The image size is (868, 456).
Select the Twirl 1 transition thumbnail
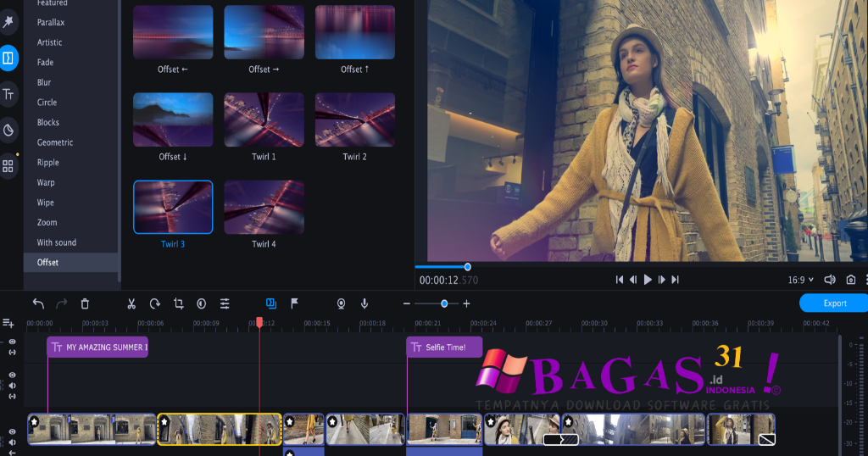click(264, 120)
